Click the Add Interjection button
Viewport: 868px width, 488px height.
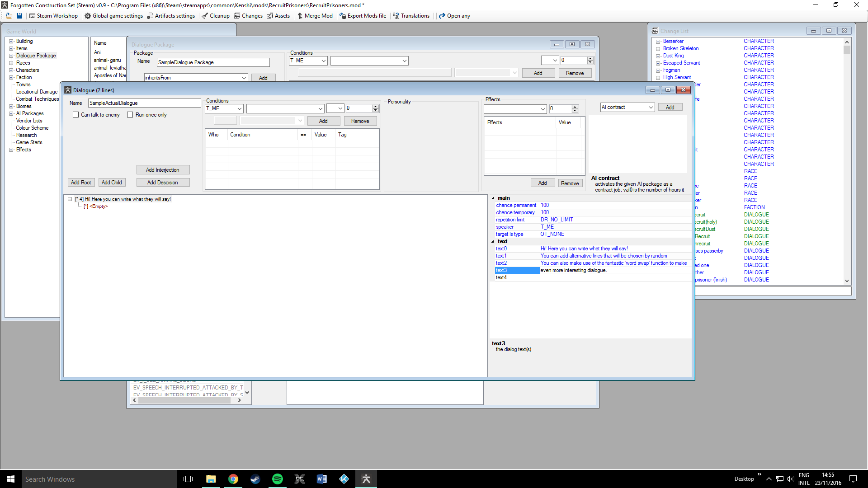pos(163,170)
